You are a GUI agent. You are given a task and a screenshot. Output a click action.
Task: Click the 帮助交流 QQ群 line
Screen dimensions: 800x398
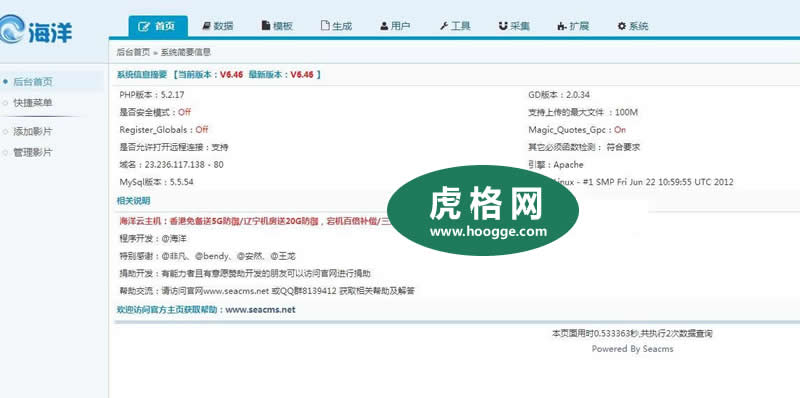tap(267, 291)
